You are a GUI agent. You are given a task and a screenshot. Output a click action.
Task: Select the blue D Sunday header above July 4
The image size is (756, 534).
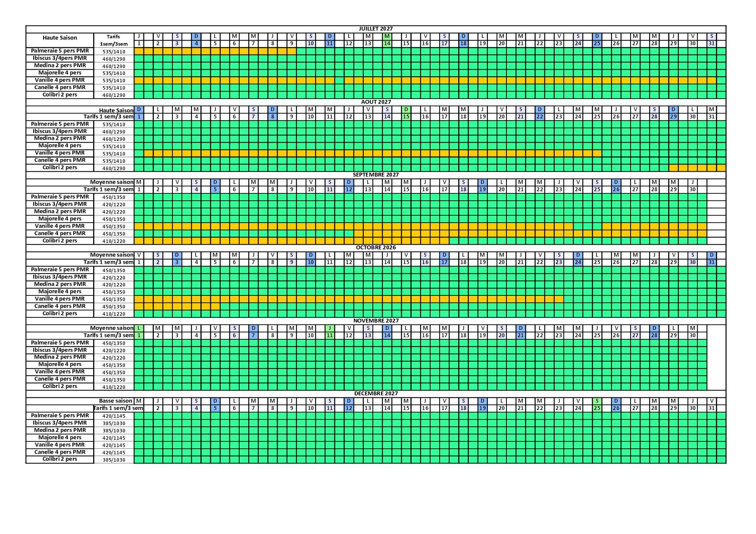(x=196, y=36)
